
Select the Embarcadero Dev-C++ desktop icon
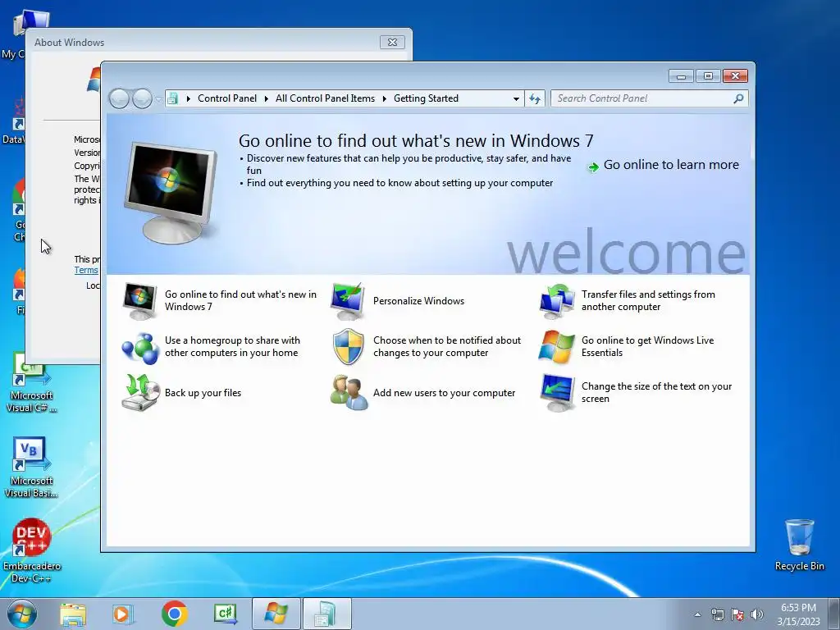click(31, 550)
